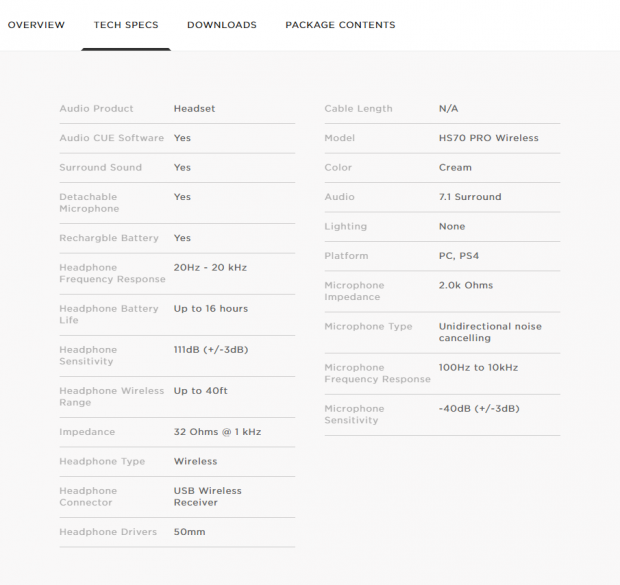Click the 'Cream' color value

(455, 167)
